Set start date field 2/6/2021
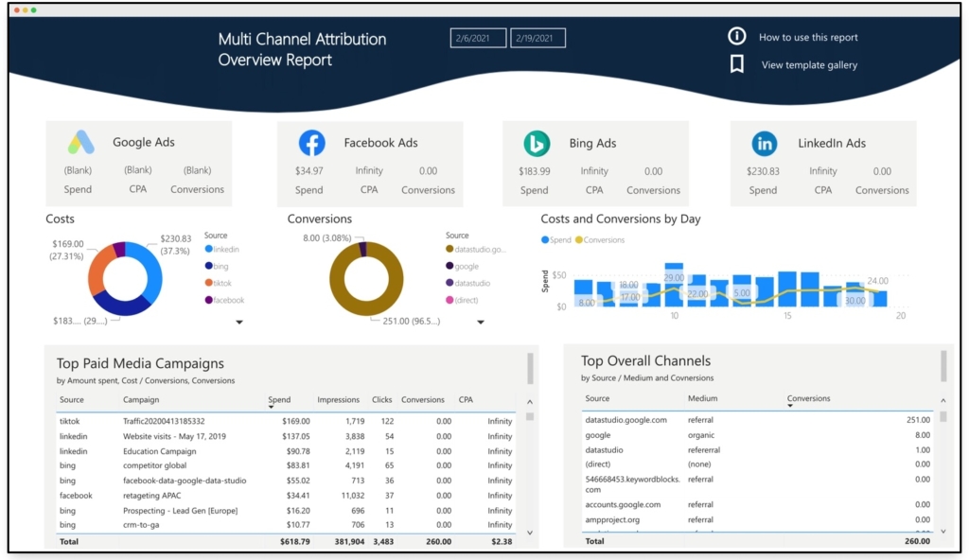 [x=478, y=38]
